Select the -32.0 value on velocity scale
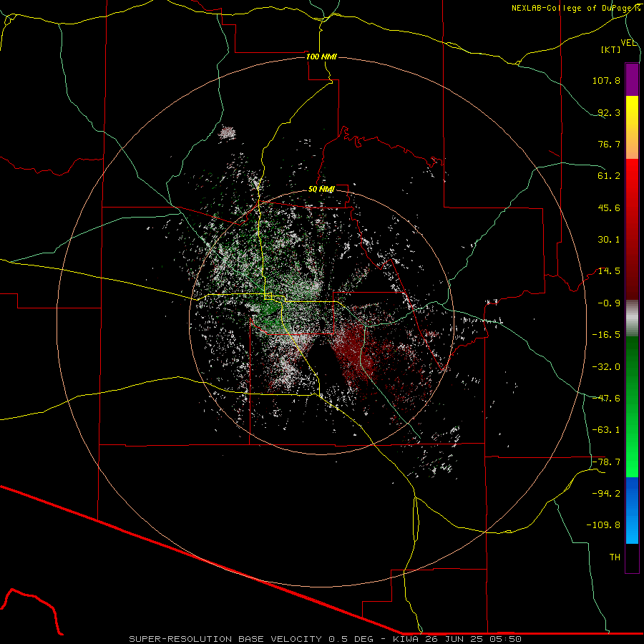Image resolution: width=644 pixels, height=644 pixels. pos(606,367)
